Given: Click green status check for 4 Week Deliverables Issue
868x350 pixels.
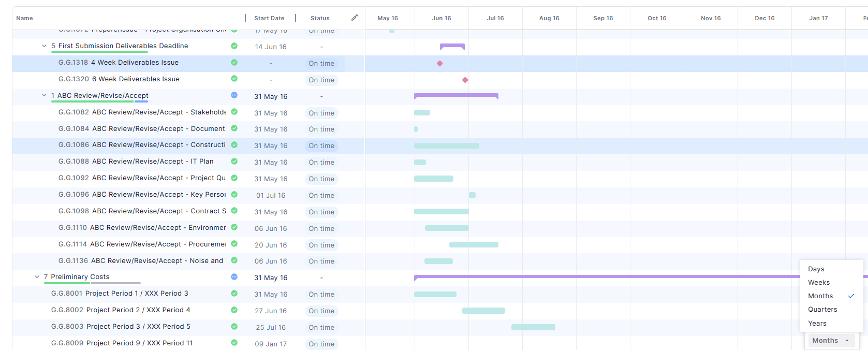Looking at the screenshot, I should pyautogui.click(x=234, y=63).
